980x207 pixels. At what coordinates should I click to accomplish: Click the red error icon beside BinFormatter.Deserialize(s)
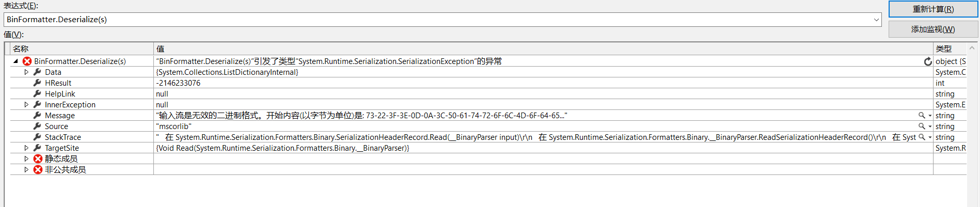pyautogui.click(x=27, y=61)
